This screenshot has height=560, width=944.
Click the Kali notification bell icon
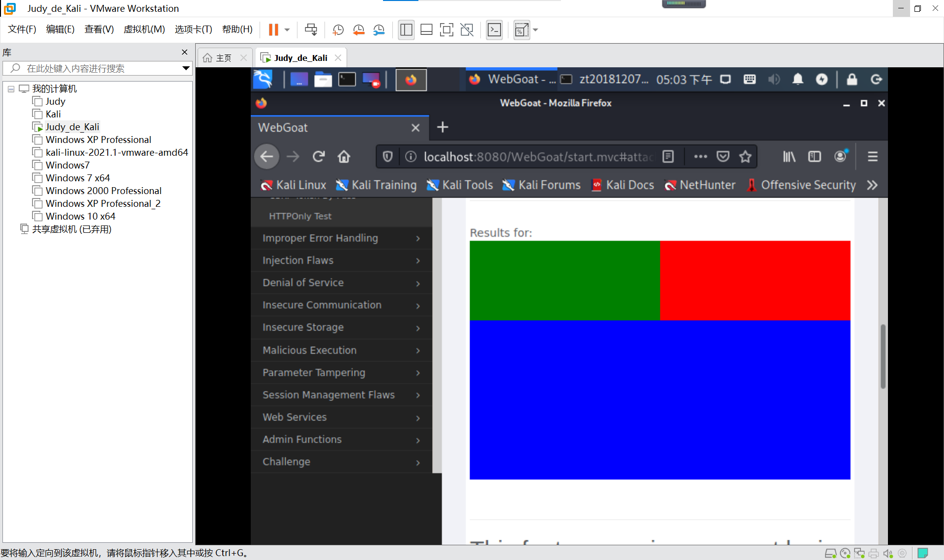797,79
